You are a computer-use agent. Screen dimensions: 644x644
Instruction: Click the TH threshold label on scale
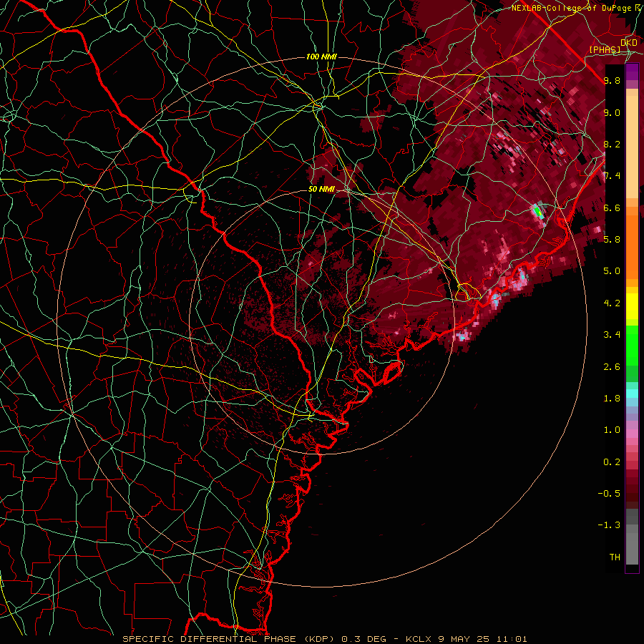[615, 557]
